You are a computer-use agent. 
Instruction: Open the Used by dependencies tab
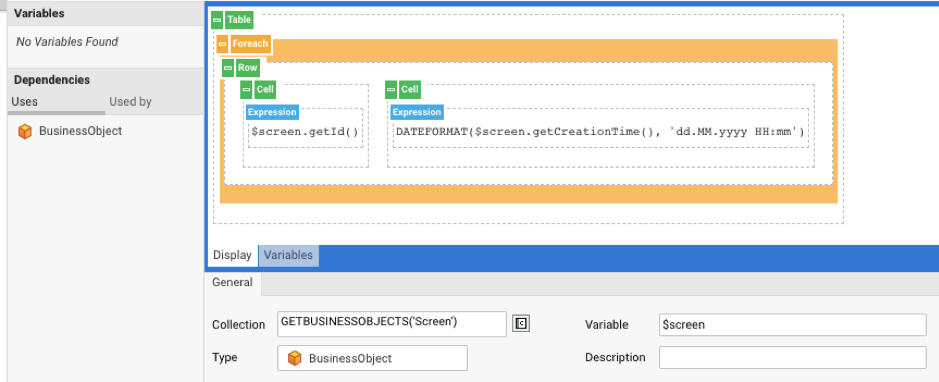(130, 102)
